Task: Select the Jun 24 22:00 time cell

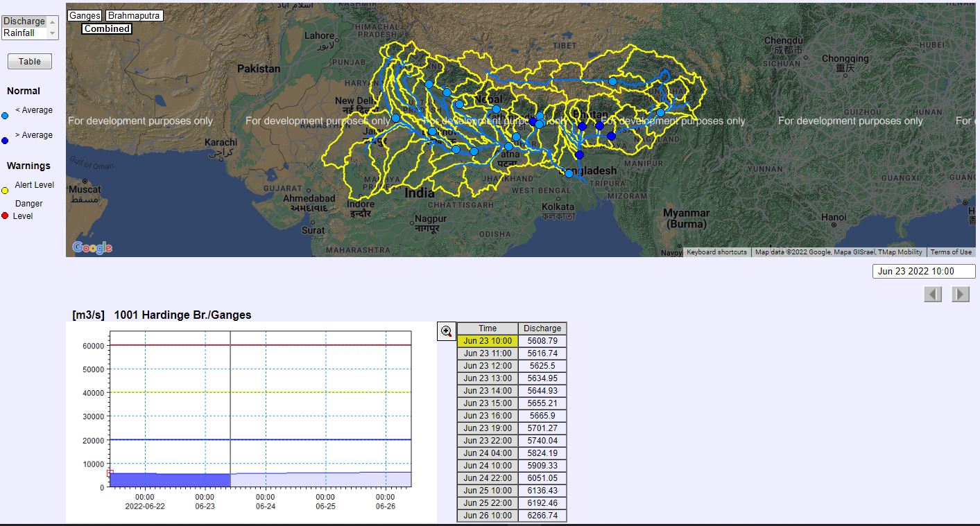Action: [488, 478]
